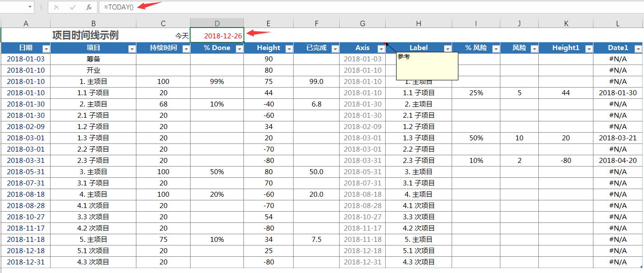Click the filter icon on Date1 column
Image resolution: width=644 pixels, height=273 pixels.
pyautogui.click(x=638, y=48)
